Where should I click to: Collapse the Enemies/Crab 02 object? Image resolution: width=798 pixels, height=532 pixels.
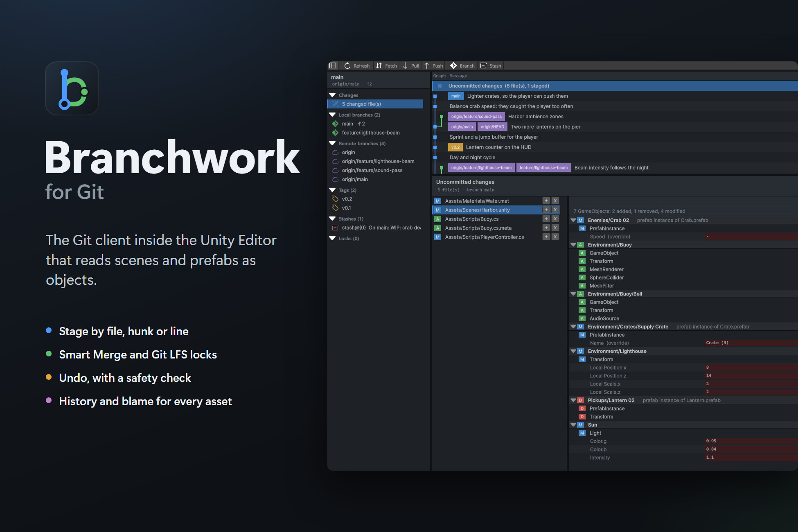click(573, 220)
